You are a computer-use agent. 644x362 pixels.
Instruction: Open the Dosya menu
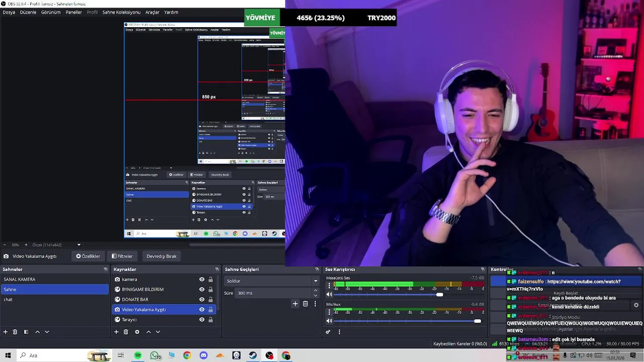coord(9,12)
